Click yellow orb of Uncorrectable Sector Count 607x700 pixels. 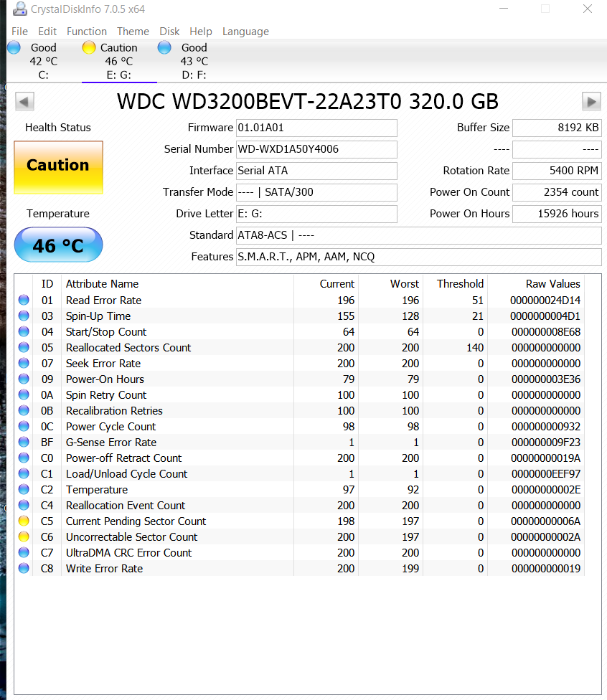click(x=24, y=536)
